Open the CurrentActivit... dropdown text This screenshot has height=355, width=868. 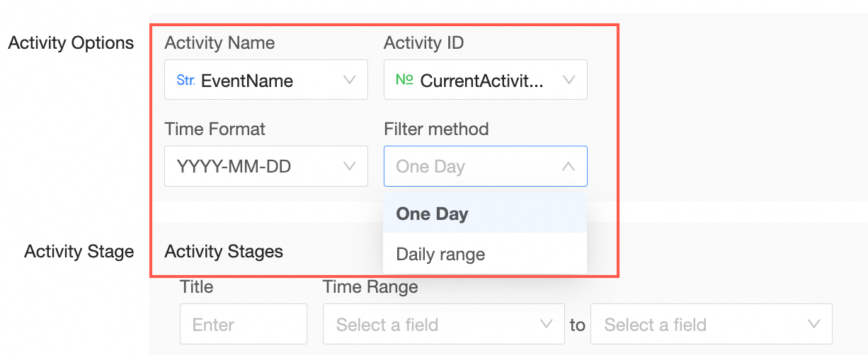tap(482, 81)
